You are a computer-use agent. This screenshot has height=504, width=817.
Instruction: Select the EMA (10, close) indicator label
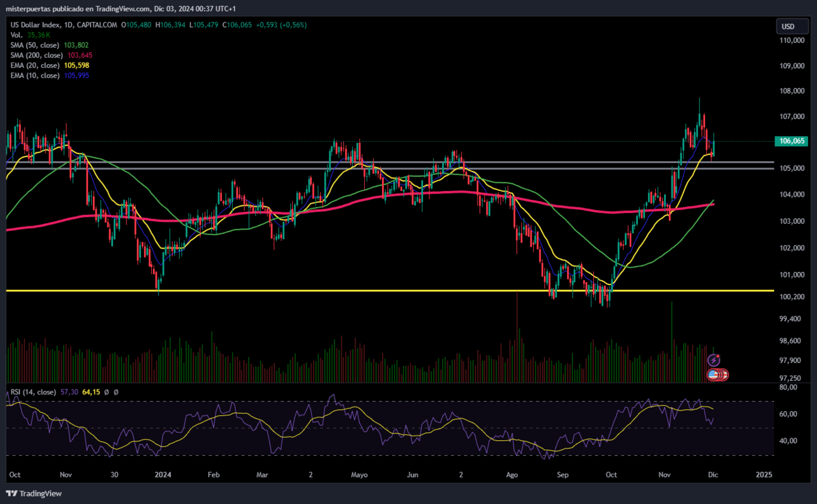pos(35,75)
